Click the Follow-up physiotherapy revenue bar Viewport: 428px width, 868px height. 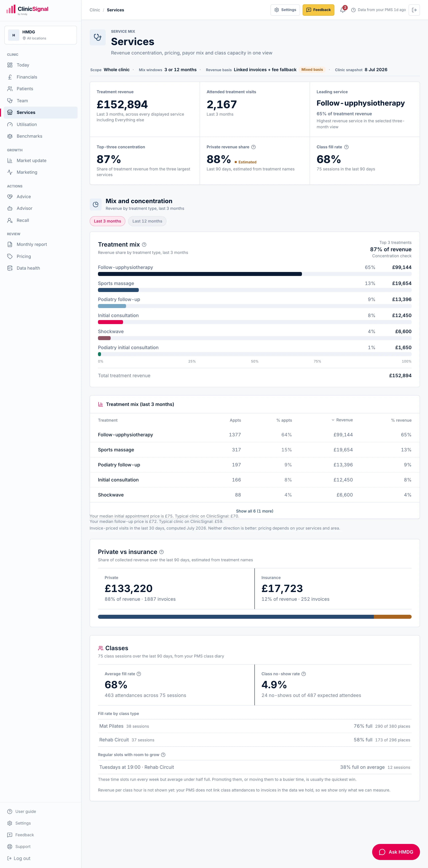coord(200,274)
